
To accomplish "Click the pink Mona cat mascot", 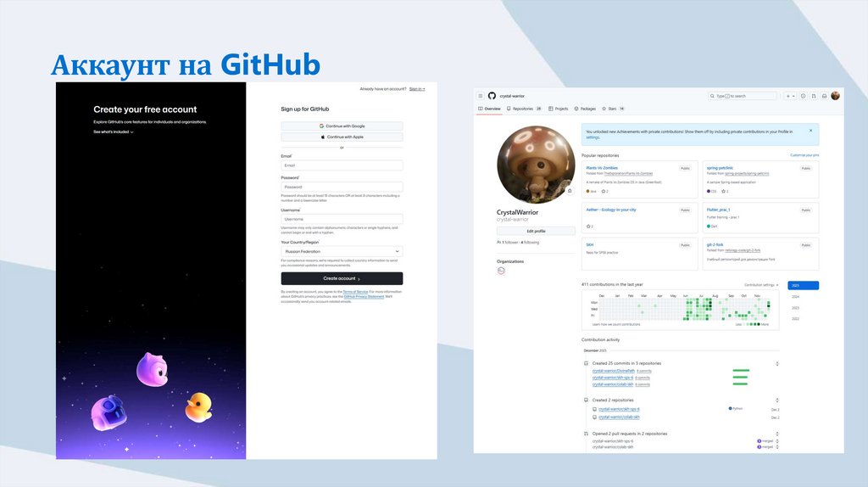I will (153, 370).
